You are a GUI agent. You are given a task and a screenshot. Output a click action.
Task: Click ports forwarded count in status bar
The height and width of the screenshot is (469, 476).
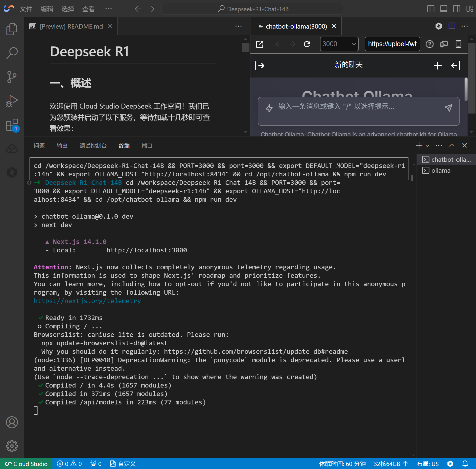pos(96,464)
